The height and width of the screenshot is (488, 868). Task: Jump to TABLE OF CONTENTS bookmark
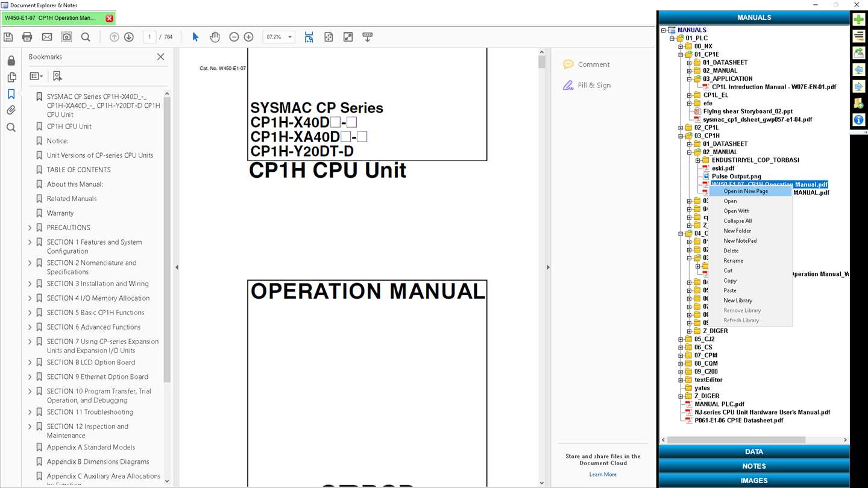[78, 170]
